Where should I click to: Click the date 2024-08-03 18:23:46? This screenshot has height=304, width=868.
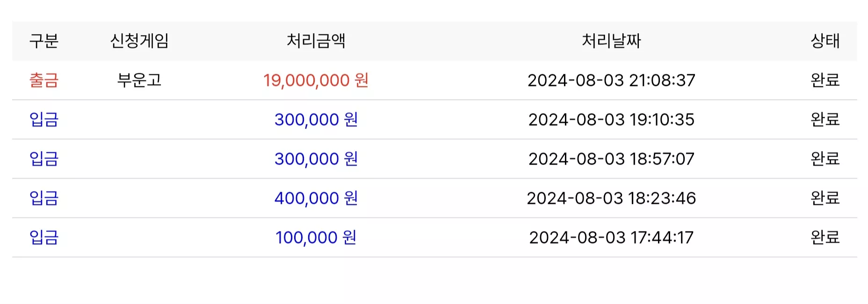click(611, 198)
